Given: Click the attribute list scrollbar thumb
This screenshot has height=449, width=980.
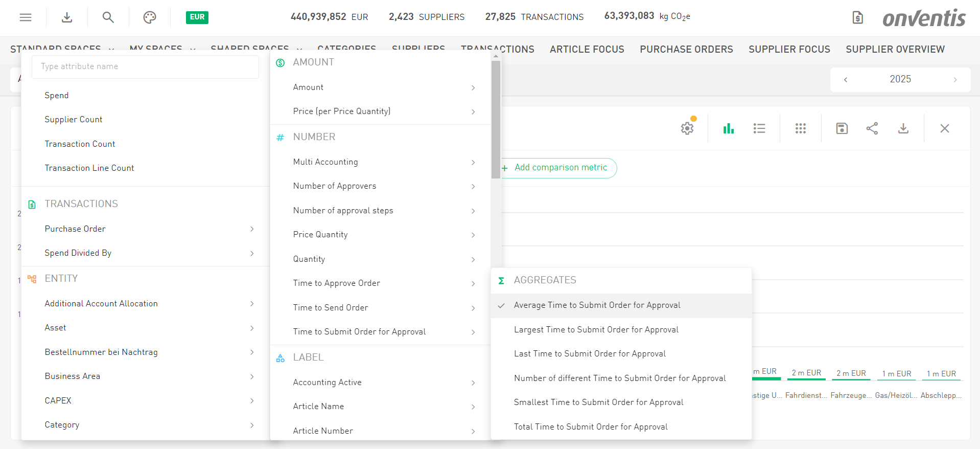Looking at the screenshot, I should point(496,120).
